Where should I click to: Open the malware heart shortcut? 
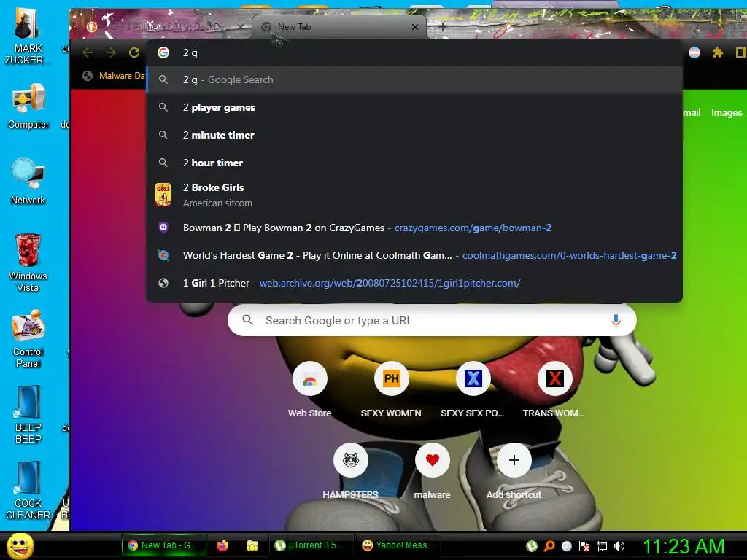coord(432,472)
